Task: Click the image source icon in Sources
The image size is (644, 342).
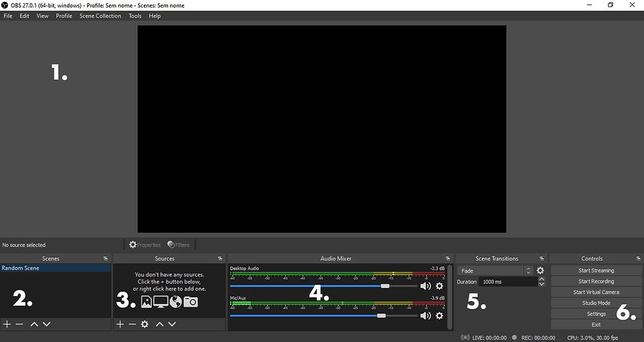Action: pos(146,302)
